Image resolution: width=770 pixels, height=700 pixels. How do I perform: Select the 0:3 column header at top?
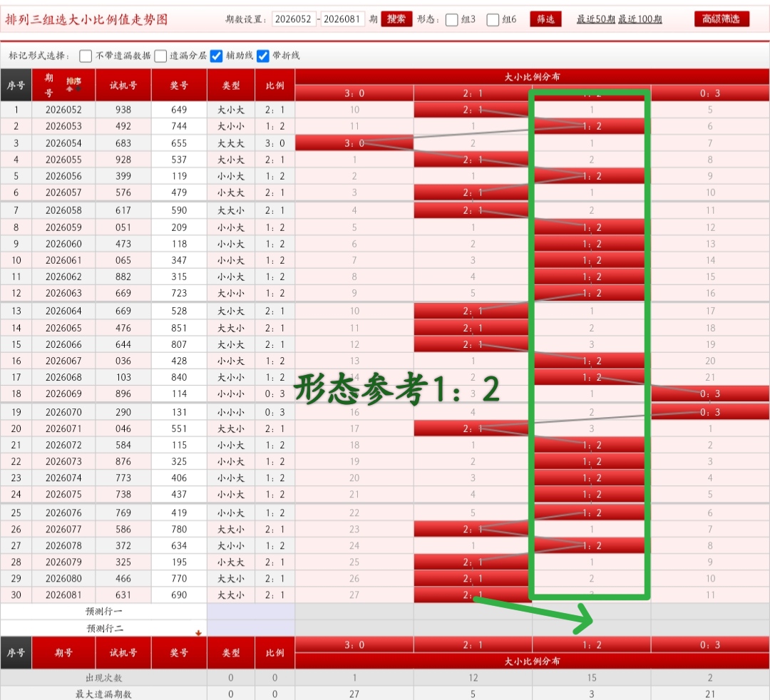(710, 93)
